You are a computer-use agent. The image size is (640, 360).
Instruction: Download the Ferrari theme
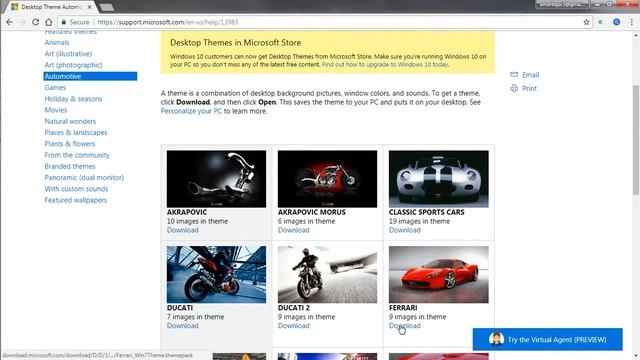tap(404, 326)
